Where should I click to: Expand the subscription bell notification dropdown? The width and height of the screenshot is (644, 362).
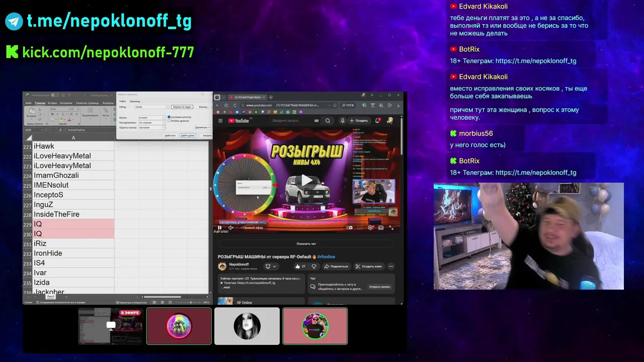click(x=271, y=266)
